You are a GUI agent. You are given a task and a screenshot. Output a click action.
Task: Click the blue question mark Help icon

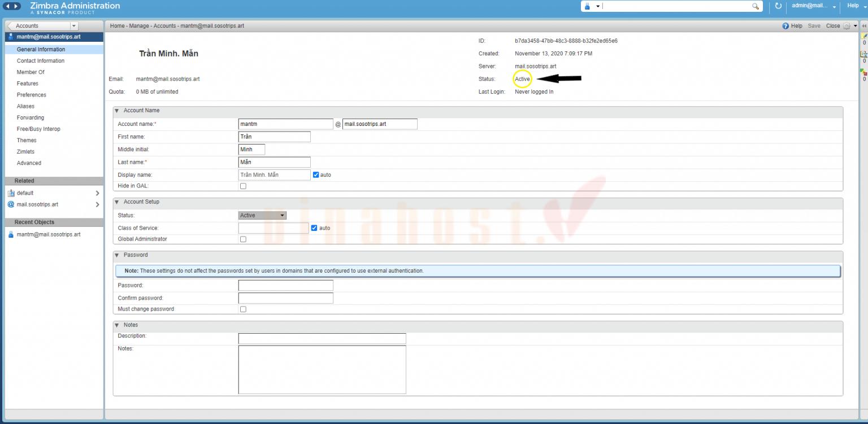[x=785, y=26]
